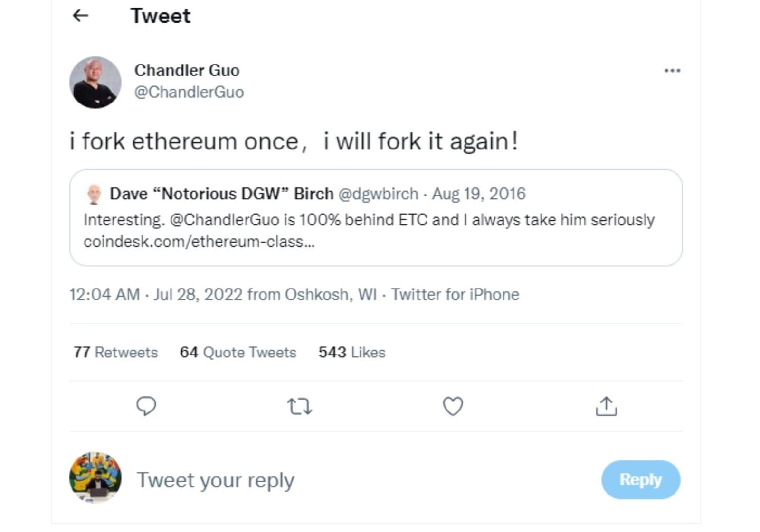See who gave the 543 Likes

[352, 352]
